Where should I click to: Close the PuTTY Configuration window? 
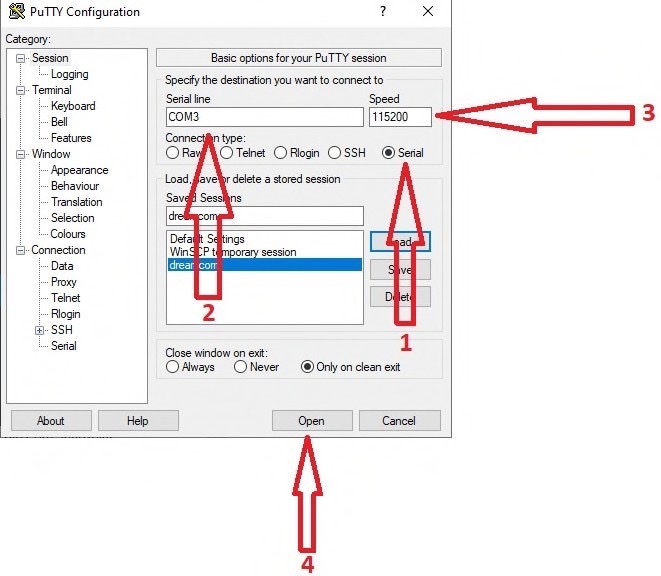428,11
